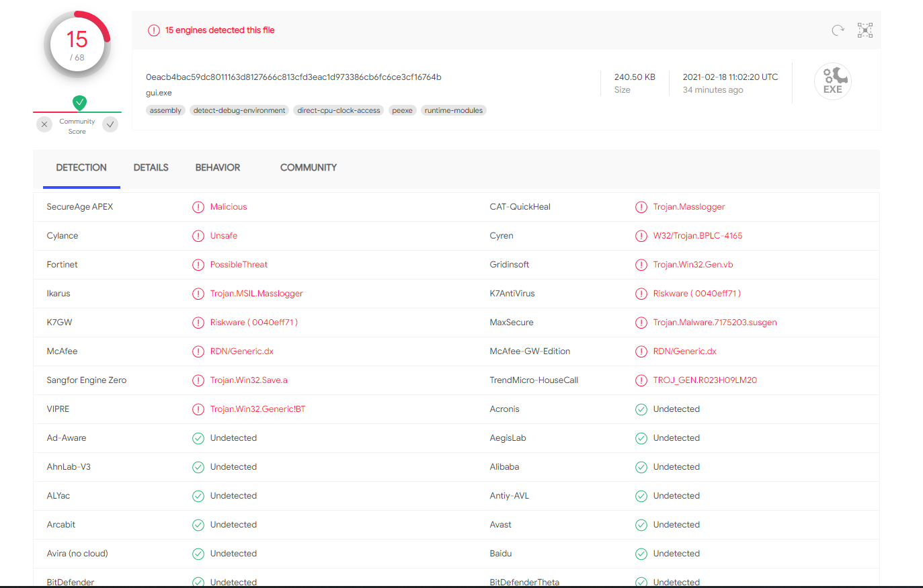Click the Acronis undetected checkmark icon
923x588 pixels.
point(641,409)
